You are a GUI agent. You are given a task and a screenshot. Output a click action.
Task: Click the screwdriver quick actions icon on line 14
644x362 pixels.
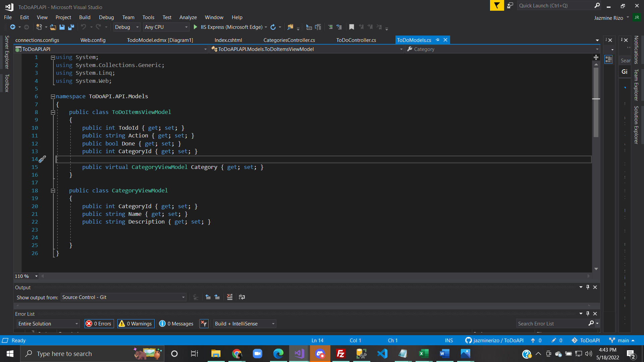(42, 159)
